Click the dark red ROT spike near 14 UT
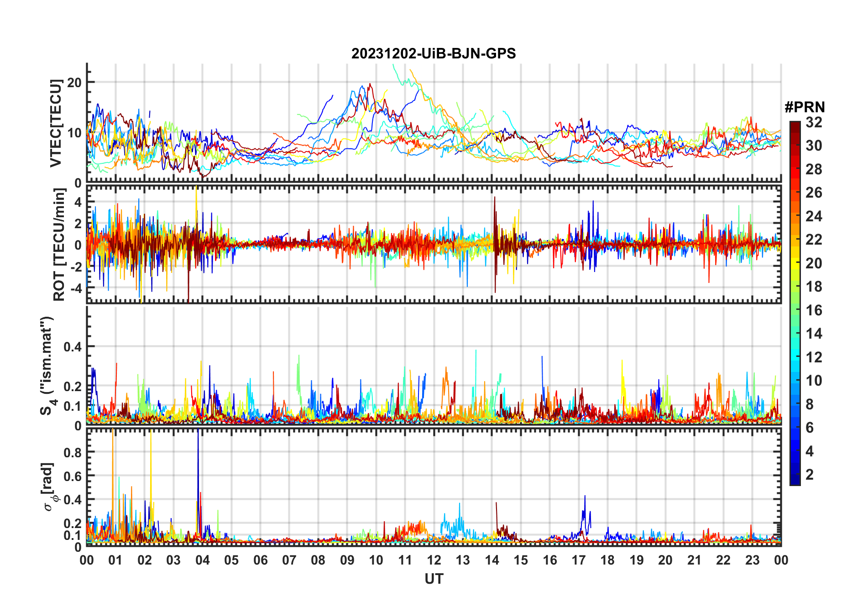868x607 pixels. 495,244
